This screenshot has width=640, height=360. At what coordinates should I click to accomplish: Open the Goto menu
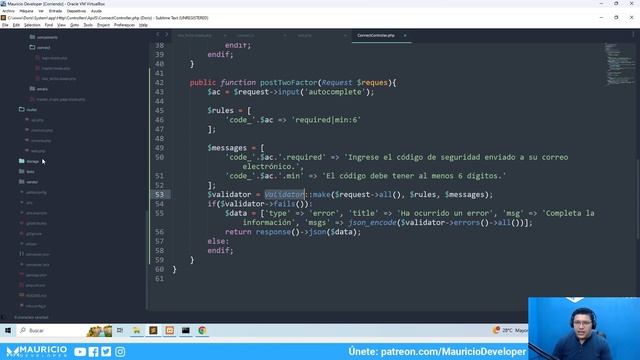click(x=74, y=25)
